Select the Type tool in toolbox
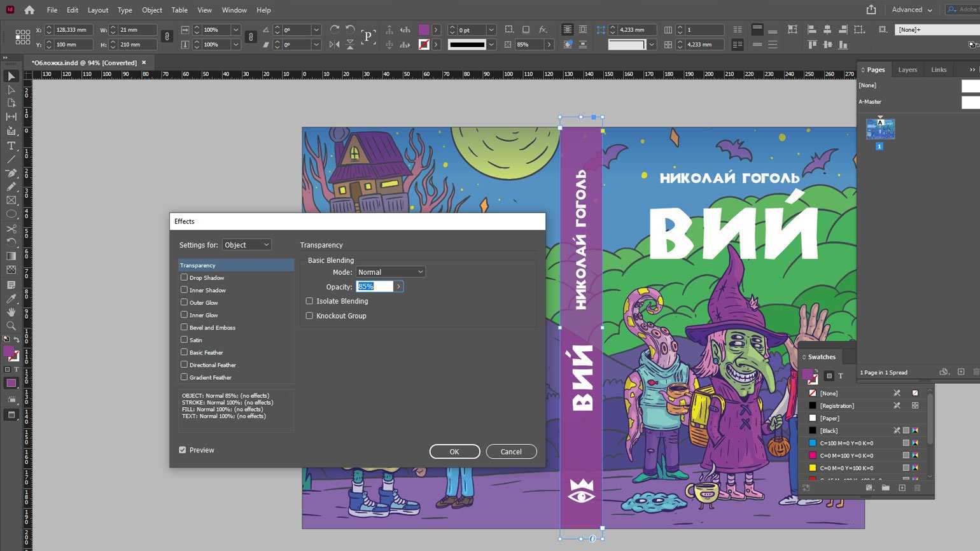980x551 pixels. point(11,145)
